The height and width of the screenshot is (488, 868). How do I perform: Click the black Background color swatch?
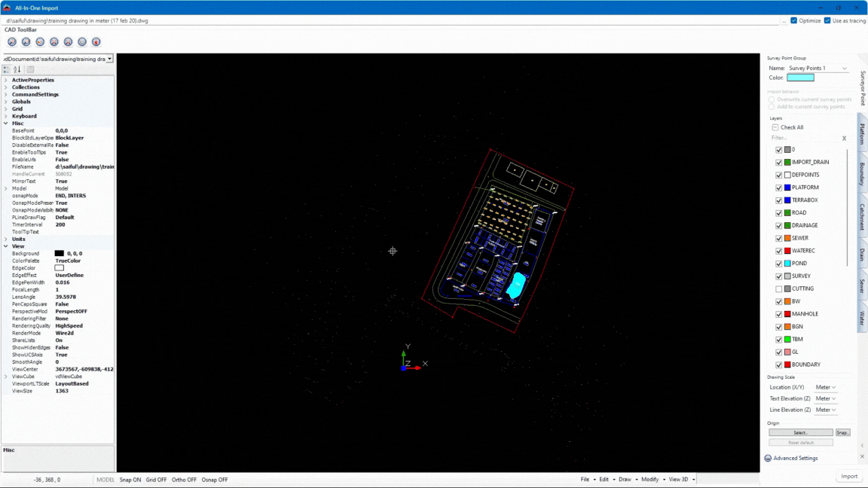60,253
